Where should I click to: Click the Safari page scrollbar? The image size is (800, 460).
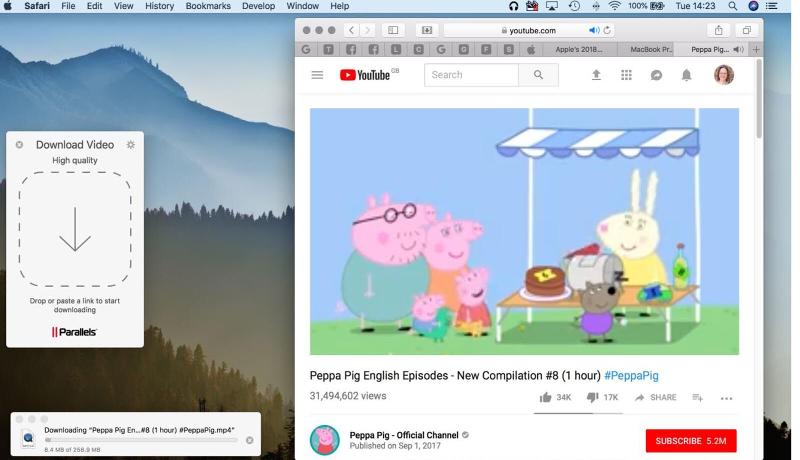click(x=759, y=99)
